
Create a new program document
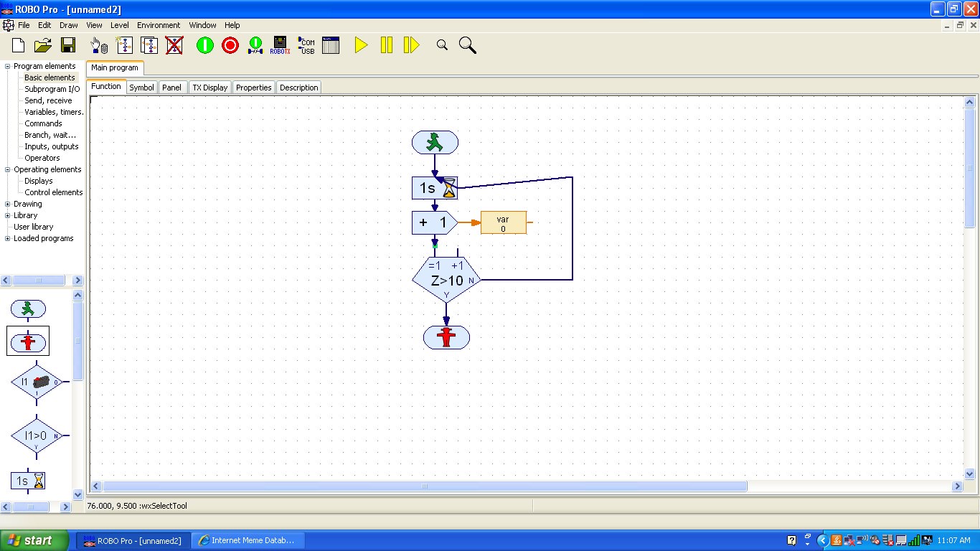pyautogui.click(x=17, y=44)
